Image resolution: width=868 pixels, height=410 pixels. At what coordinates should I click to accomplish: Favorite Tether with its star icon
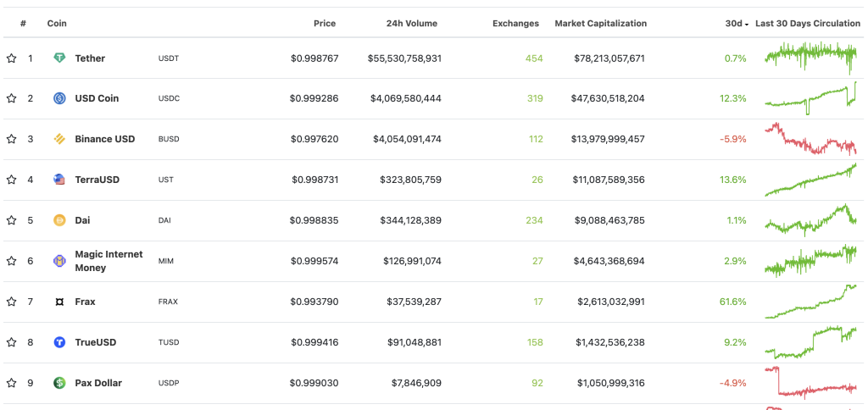(x=11, y=58)
